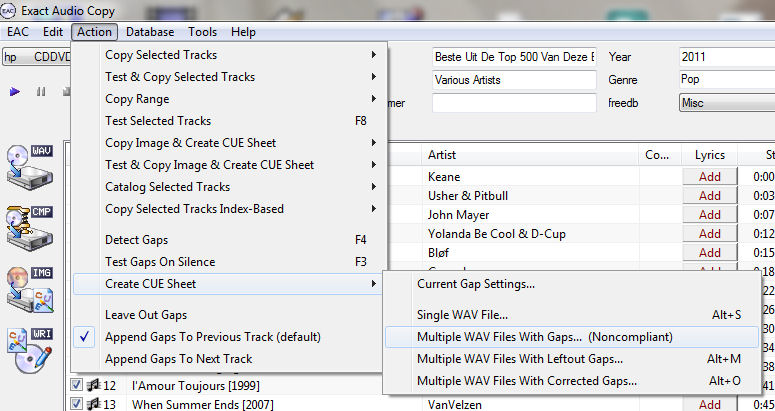The width and height of the screenshot is (775, 411).
Task: Select Append Gaps To Next Track
Action: 227,359
